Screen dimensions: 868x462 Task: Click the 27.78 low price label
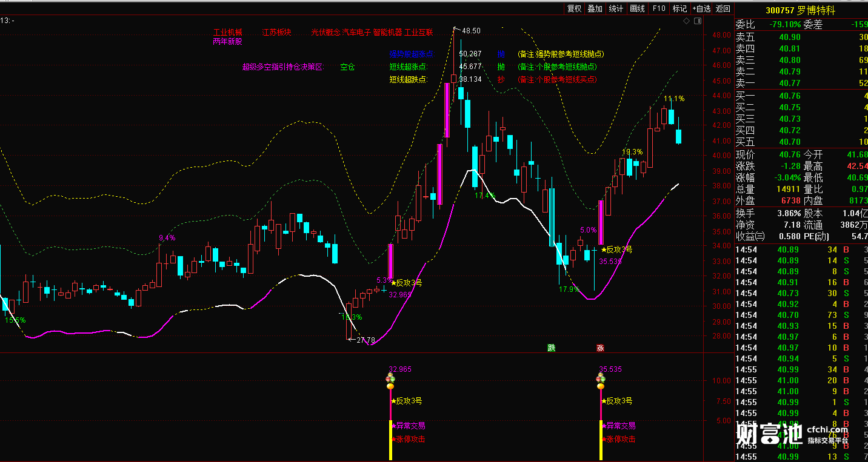[x=366, y=340]
